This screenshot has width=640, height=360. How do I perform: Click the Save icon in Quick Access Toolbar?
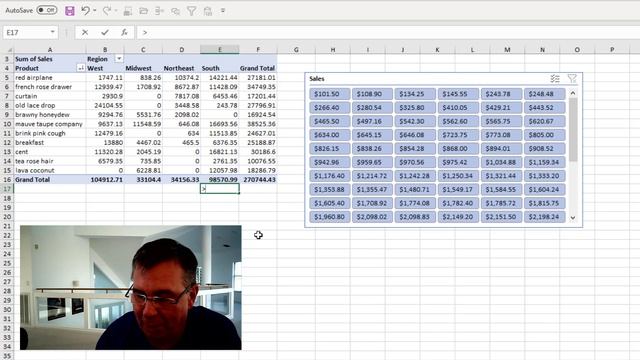coord(70,11)
